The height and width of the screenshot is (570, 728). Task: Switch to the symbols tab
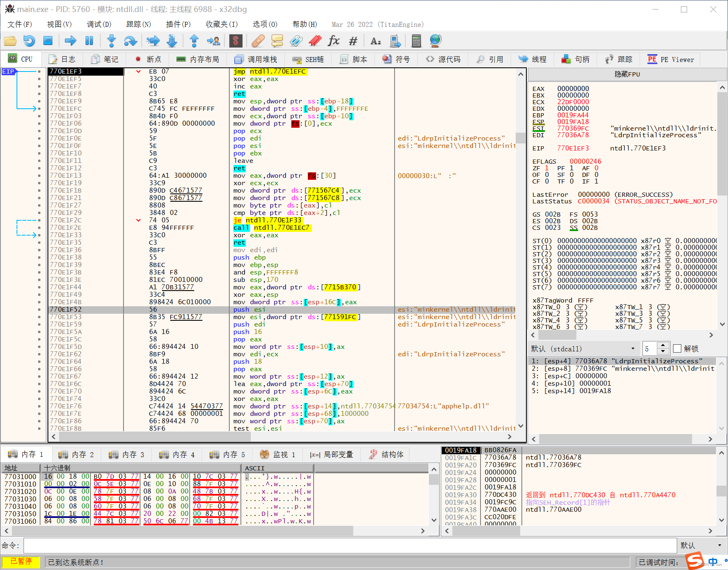pyautogui.click(x=396, y=59)
